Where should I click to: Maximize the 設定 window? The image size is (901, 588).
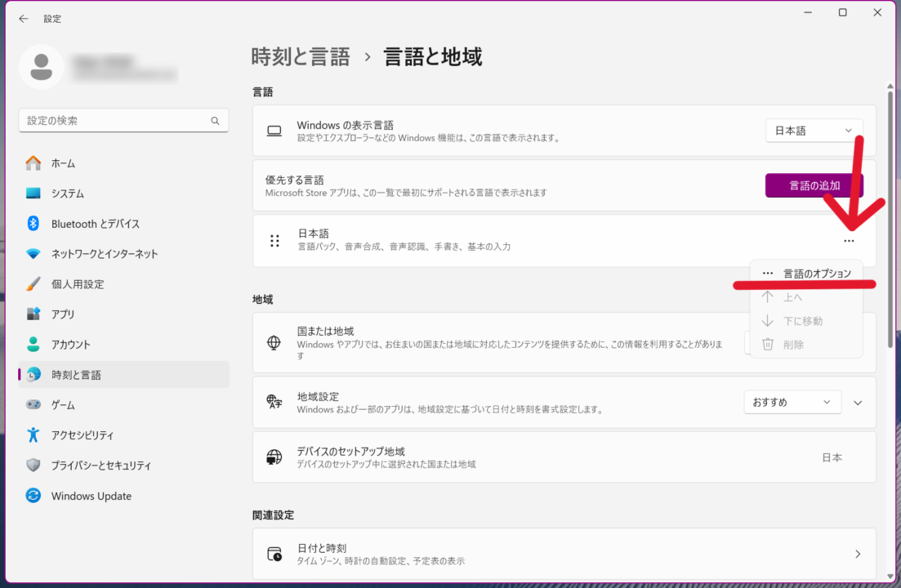tap(842, 12)
